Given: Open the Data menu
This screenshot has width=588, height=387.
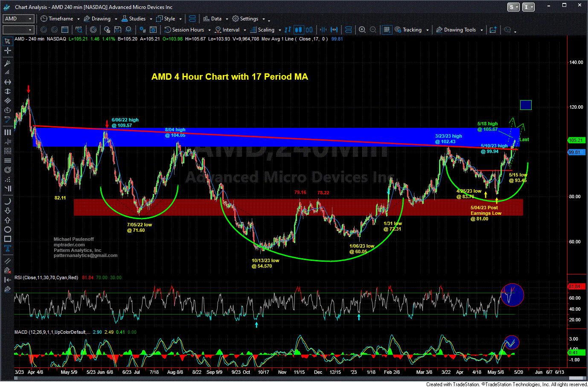Looking at the screenshot, I should click(215, 19).
